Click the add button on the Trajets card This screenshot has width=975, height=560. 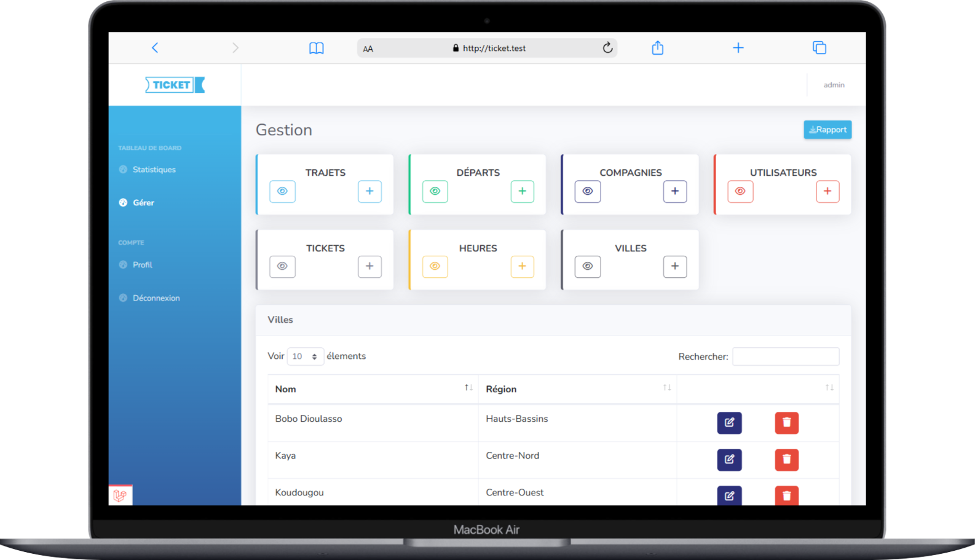click(369, 191)
